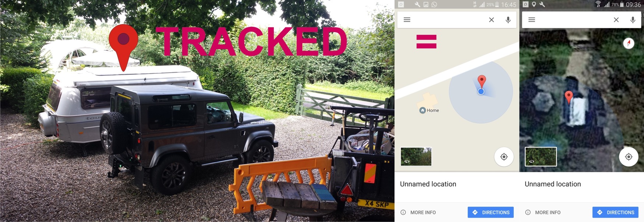The width and height of the screenshot is (644, 222).
Task: Tap DIRECTIONS button on satellite map panel
Action: tap(615, 212)
